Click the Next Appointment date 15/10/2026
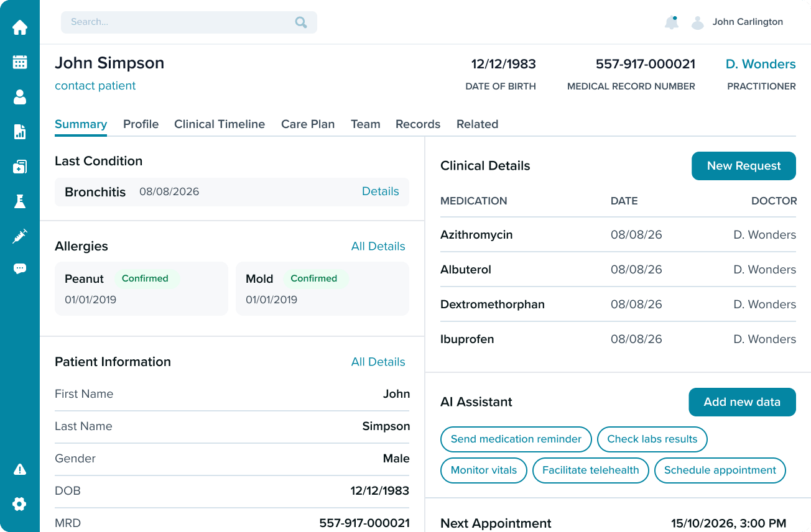 [x=728, y=523]
